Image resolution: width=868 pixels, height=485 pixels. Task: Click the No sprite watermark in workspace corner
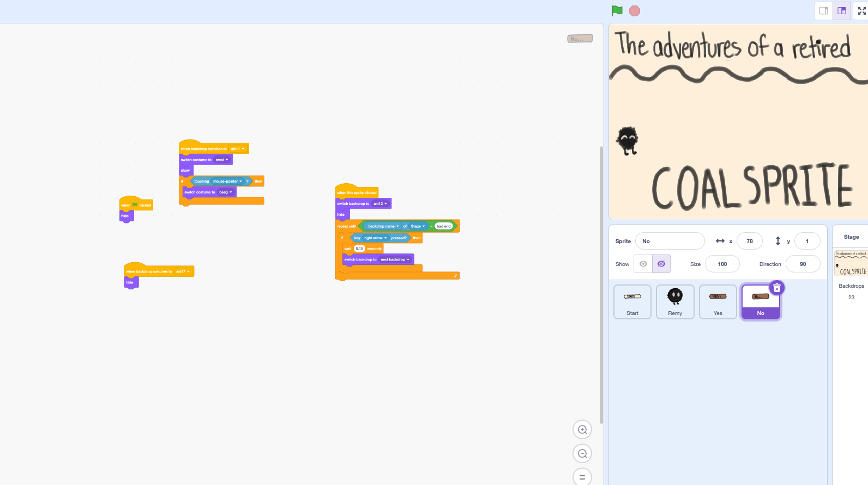(x=580, y=39)
